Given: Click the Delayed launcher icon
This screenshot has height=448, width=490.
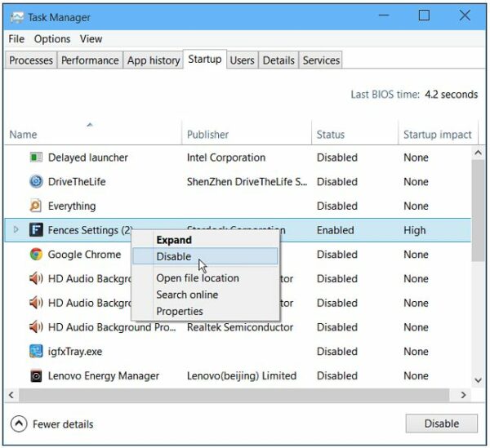Looking at the screenshot, I should click(36, 157).
